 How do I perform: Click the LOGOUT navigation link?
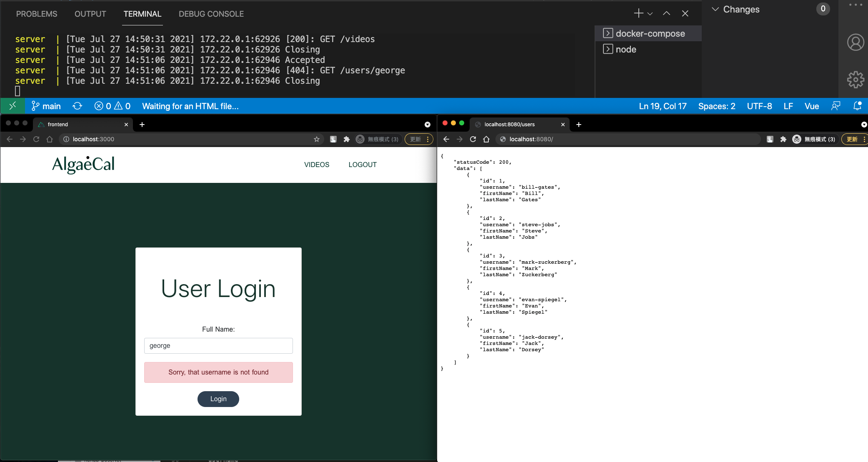pos(363,165)
